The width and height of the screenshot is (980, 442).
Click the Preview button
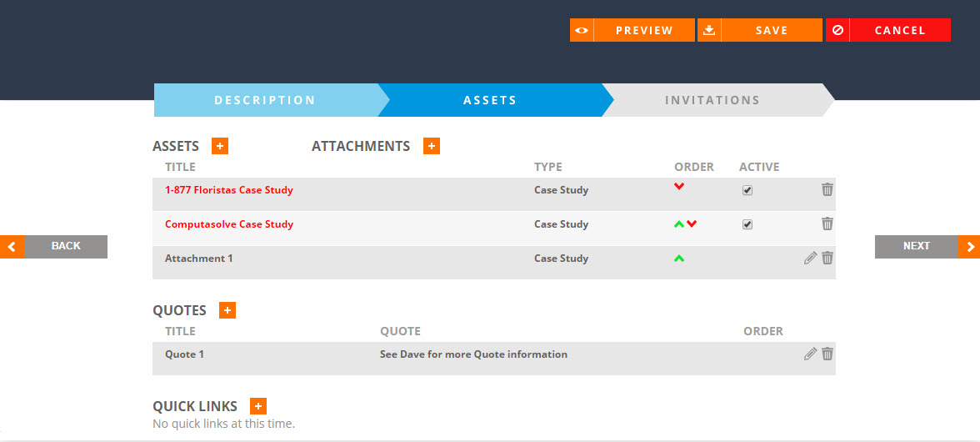[632, 30]
